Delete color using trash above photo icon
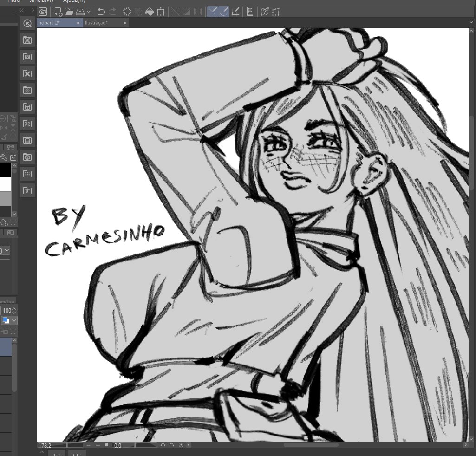 click(13, 222)
